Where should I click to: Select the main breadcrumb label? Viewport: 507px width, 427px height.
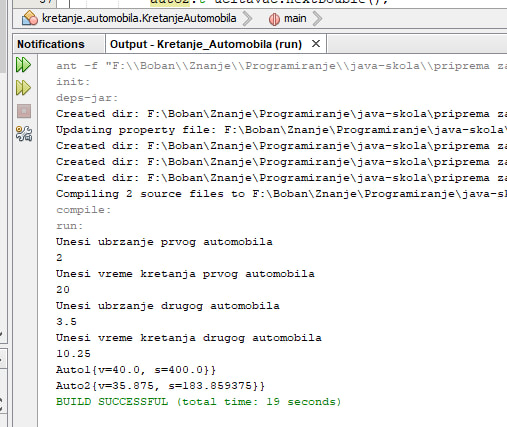[x=295, y=18]
